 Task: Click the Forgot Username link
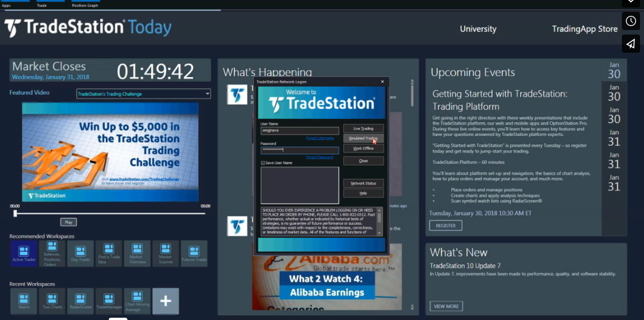320,138
